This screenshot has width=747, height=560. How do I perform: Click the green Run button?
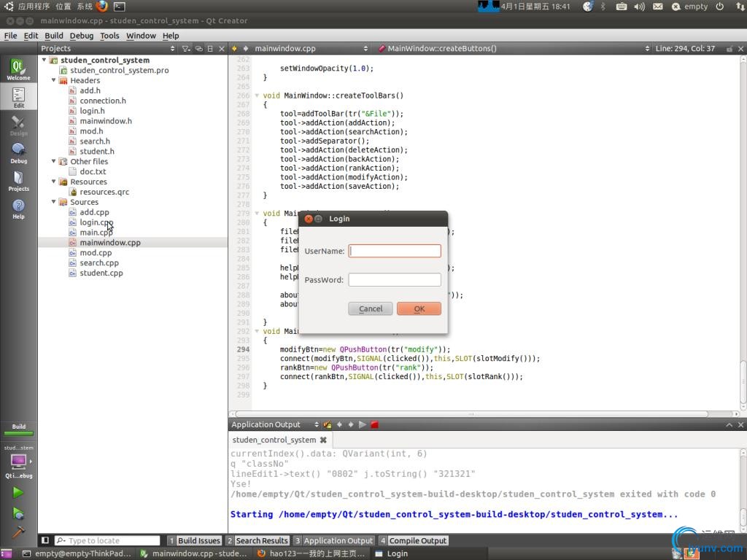click(x=18, y=493)
